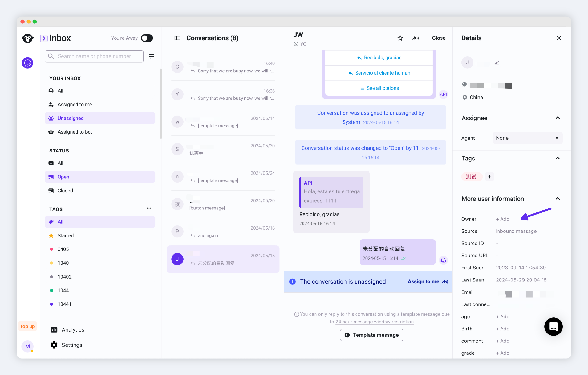588x375 pixels.
Task: Star the JW conversation
Action: (400, 38)
